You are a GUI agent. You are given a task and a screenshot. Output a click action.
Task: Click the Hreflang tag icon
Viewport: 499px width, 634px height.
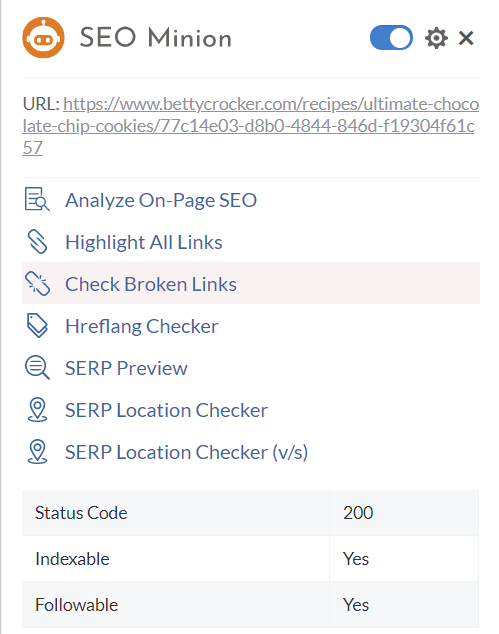(37, 326)
